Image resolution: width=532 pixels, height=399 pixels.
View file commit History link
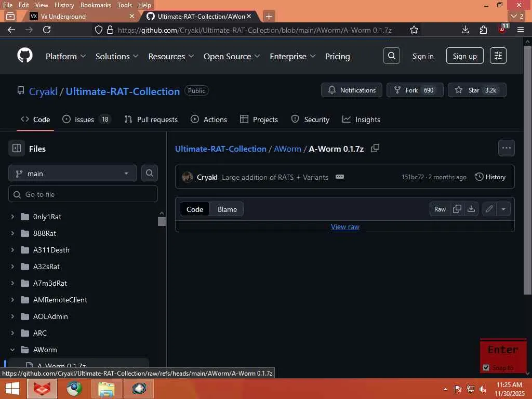[x=490, y=177]
